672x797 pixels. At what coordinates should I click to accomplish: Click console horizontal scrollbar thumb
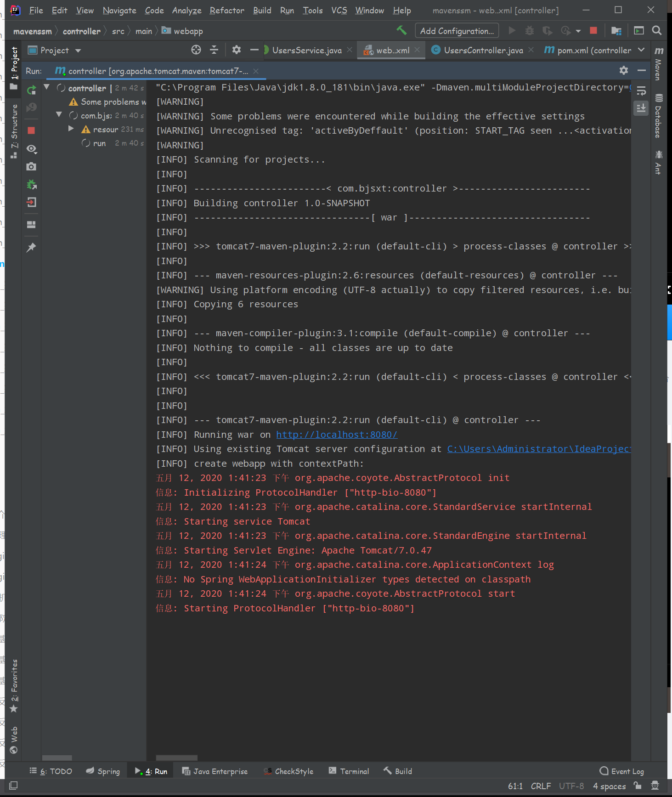point(177,758)
